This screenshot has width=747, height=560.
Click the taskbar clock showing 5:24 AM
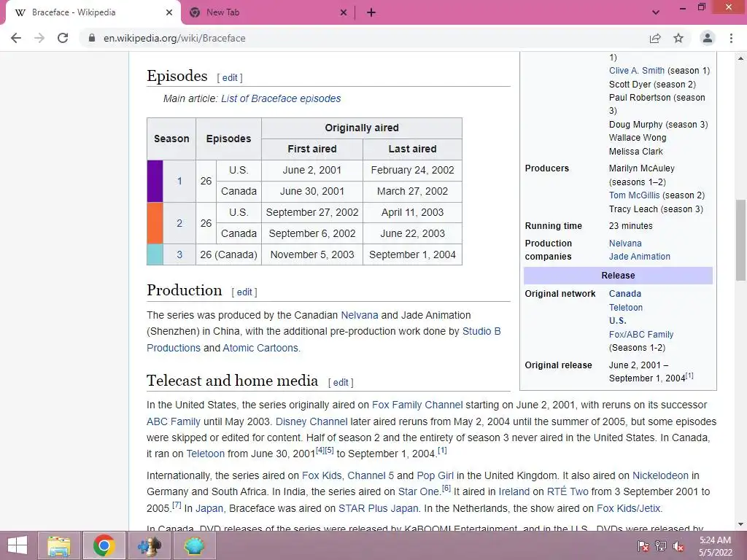(x=715, y=546)
